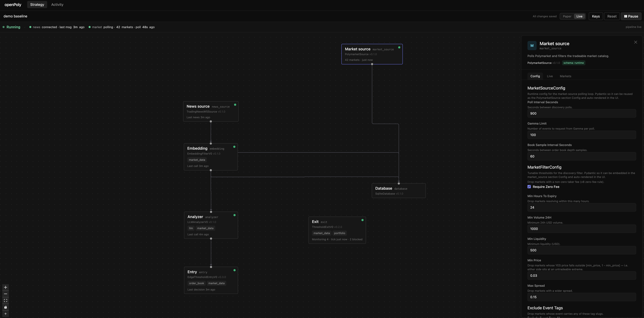The image size is (644, 318).
Task: Edit the Poll Interval Seconds field
Action: point(581,113)
